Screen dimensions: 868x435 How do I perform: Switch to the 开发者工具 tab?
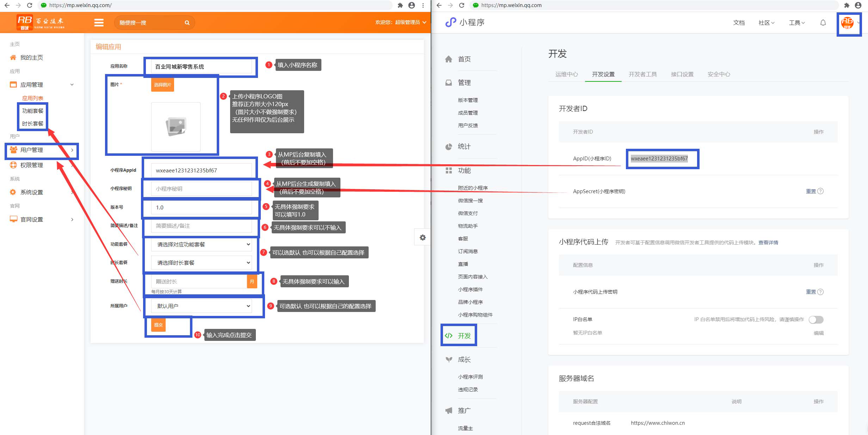(642, 74)
